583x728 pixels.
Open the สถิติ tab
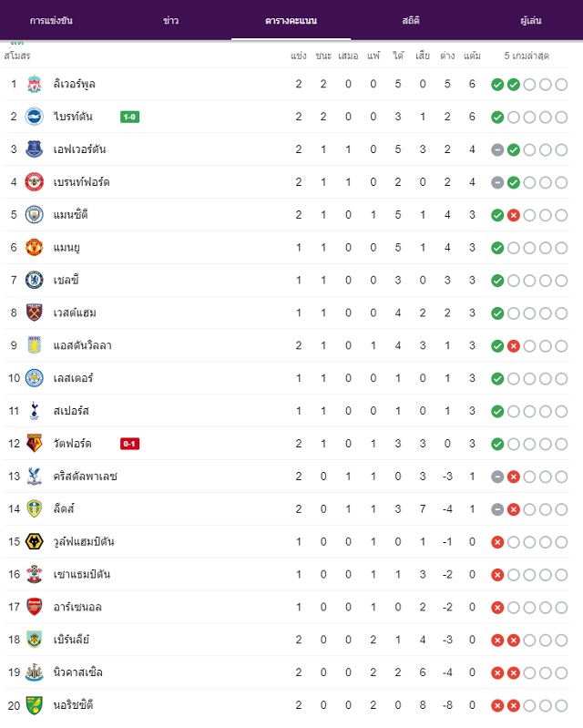tap(411, 20)
